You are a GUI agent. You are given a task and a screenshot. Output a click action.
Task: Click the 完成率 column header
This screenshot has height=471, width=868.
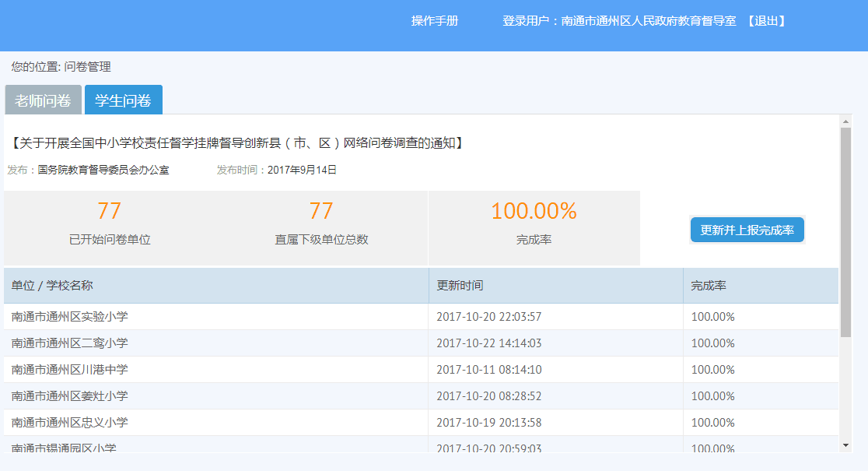tap(709, 286)
